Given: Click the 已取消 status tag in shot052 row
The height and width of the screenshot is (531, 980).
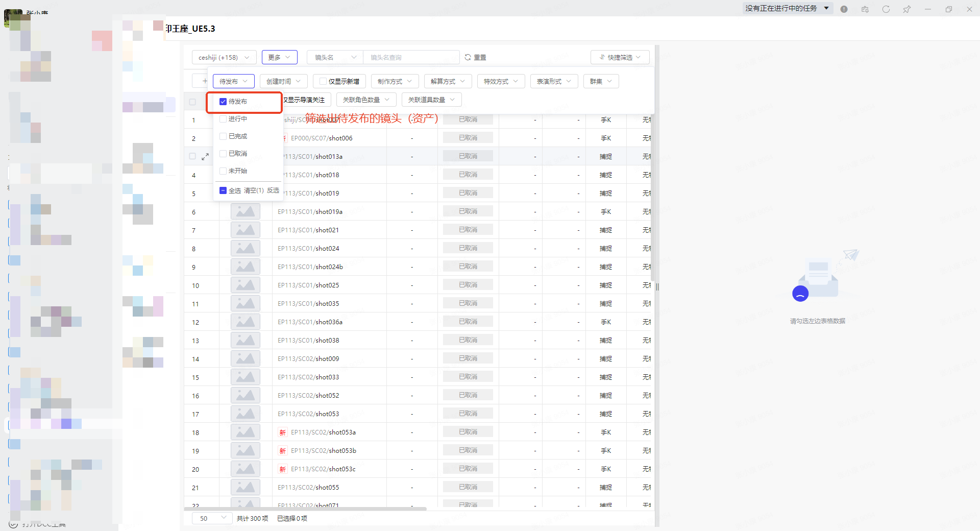Looking at the screenshot, I should click(x=468, y=395).
